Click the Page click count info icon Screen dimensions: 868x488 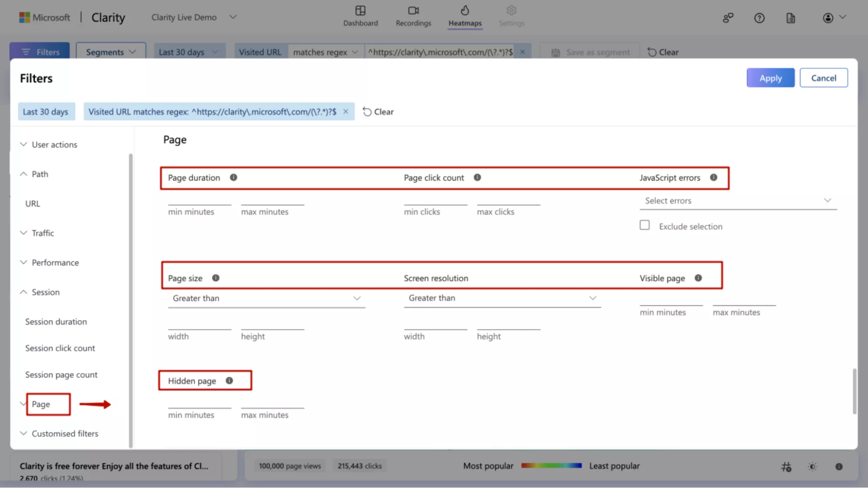pos(477,177)
